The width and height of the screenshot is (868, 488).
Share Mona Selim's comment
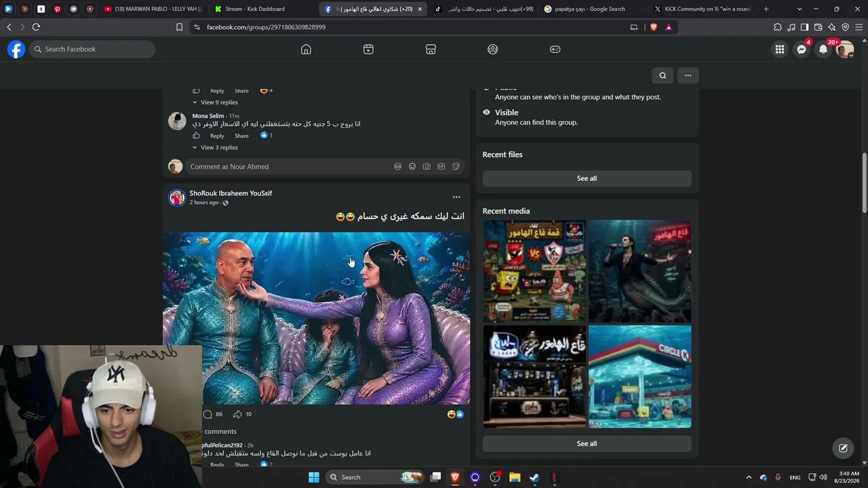click(x=241, y=136)
